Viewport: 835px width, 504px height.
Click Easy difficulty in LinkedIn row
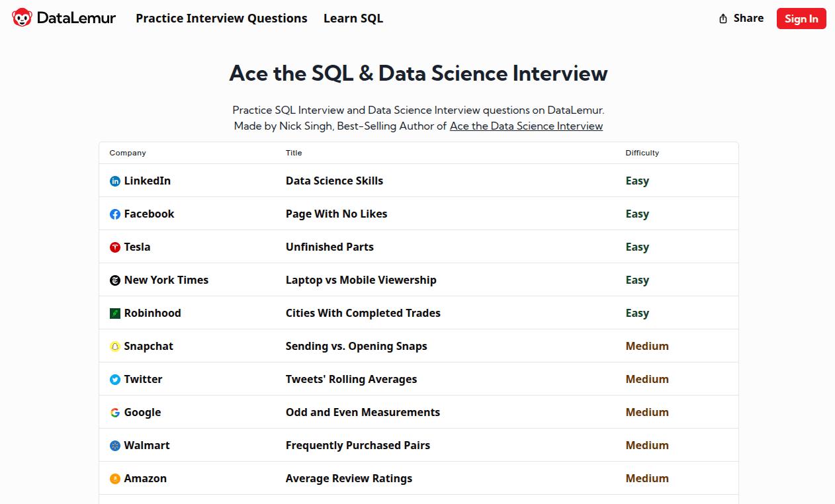[x=637, y=181]
